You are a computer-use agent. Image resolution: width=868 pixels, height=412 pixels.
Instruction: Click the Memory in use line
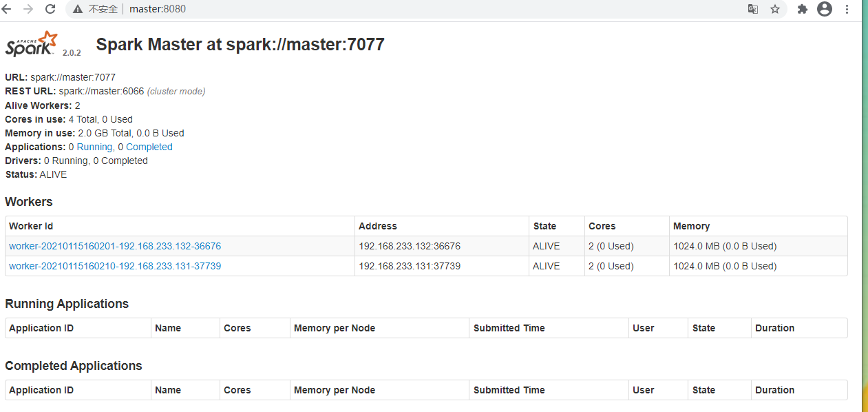pyautogui.click(x=94, y=133)
